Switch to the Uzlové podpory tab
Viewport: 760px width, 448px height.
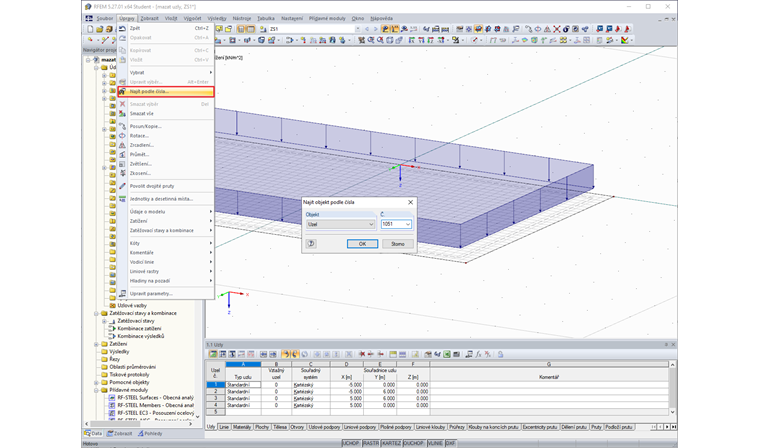coord(324,427)
